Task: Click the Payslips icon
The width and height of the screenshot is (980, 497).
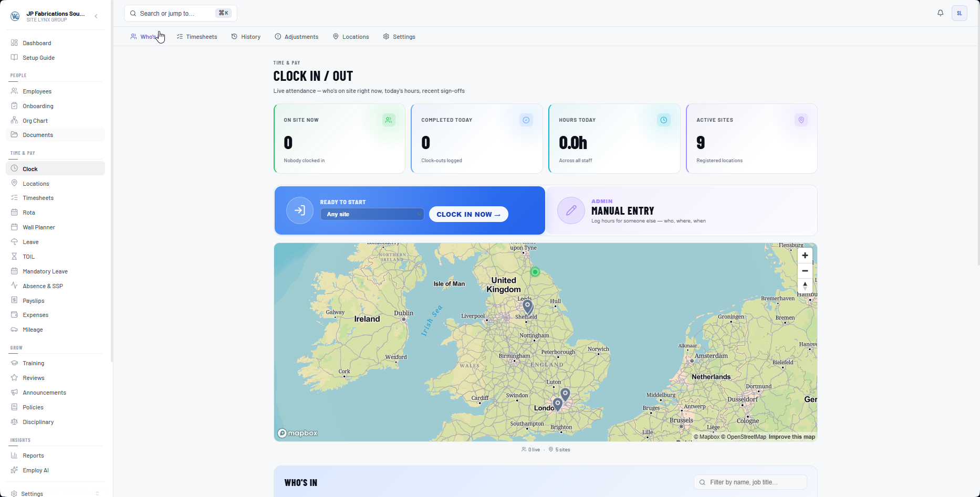Action: pyautogui.click(x=14, y=301)
